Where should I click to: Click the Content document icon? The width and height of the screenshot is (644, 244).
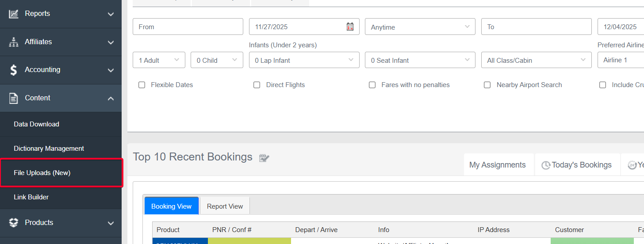14,98
